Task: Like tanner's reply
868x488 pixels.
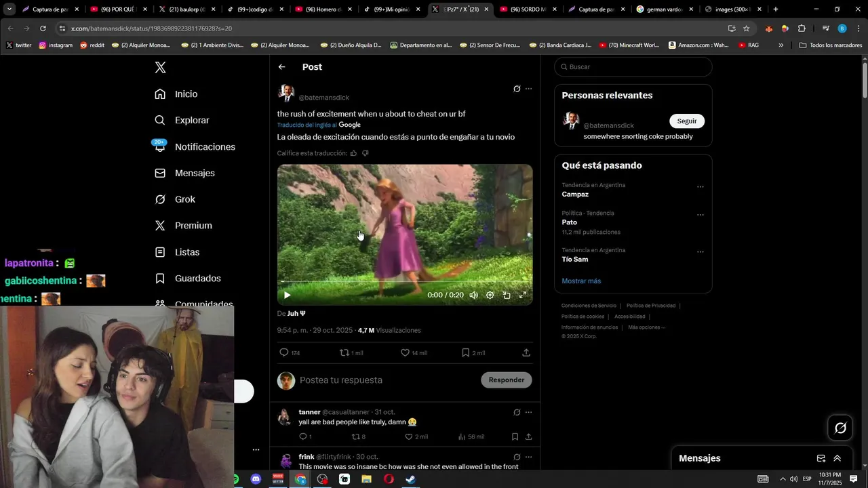Action: click(x=416, y=436)
